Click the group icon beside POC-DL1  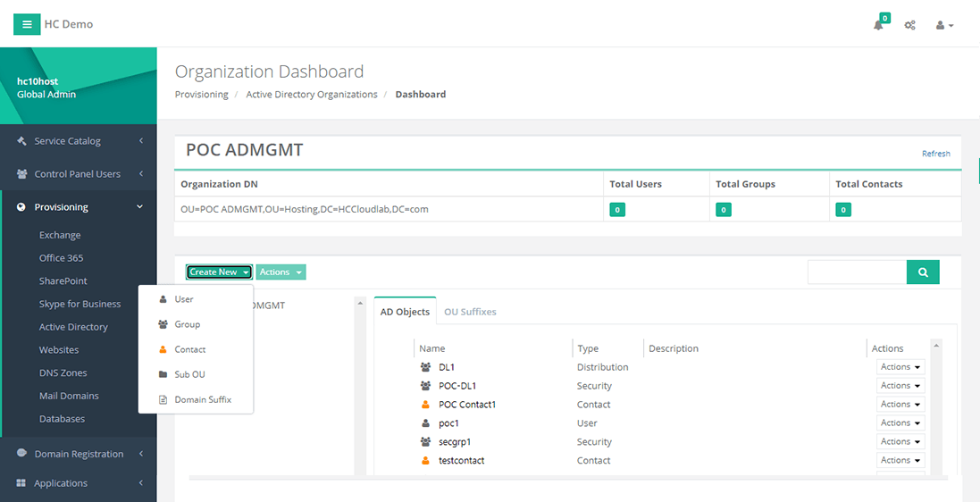tap(425, 386)
